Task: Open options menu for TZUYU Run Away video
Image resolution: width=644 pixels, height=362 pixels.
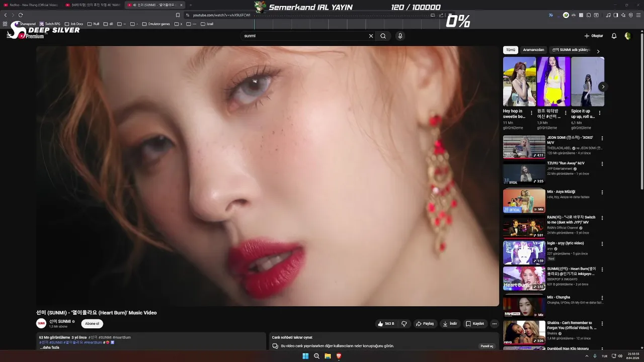Action: 602,164
